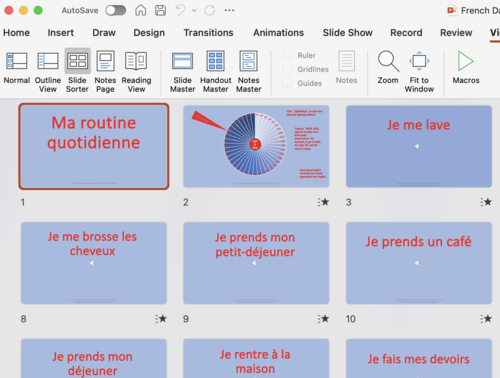Click the transition star icon under slide 9
The image size is (500, 378).
tap(323, 319)
